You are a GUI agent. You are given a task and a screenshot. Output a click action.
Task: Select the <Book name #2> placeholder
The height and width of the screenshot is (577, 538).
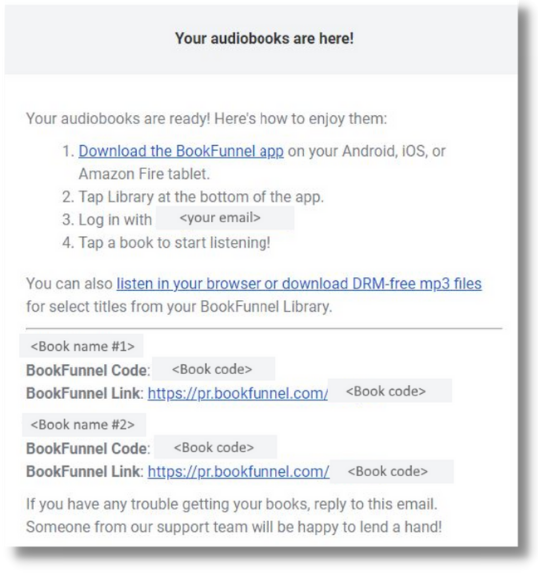(84, 425)
